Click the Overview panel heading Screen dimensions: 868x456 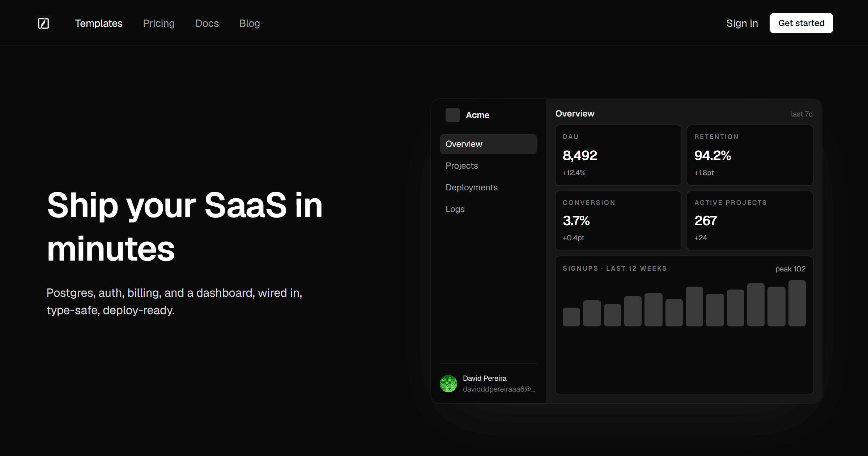click(x=575, y=114)
